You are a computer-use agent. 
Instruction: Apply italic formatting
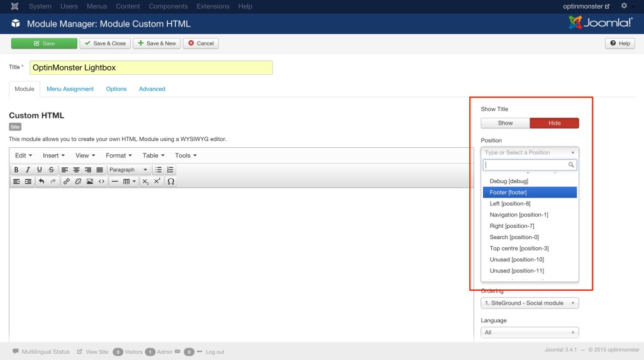coord(28,170)
